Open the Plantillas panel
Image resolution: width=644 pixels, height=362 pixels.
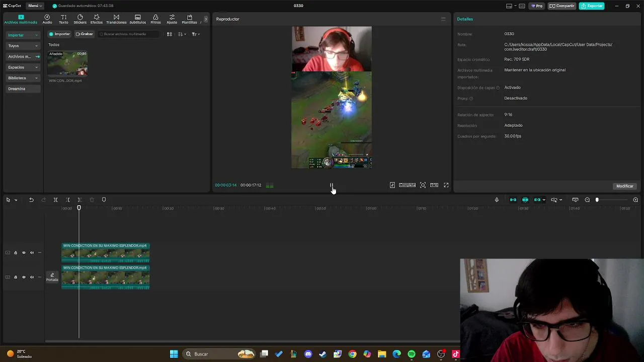189,19
